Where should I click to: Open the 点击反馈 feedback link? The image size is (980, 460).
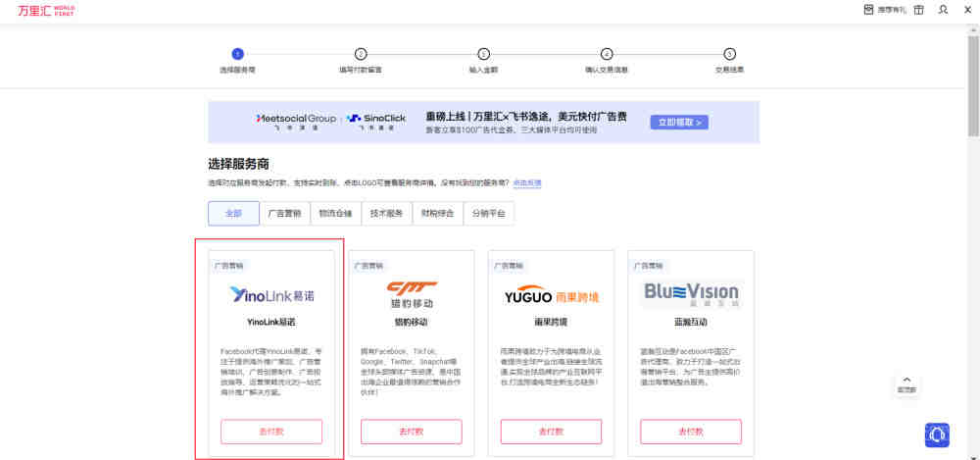[527, 182]
